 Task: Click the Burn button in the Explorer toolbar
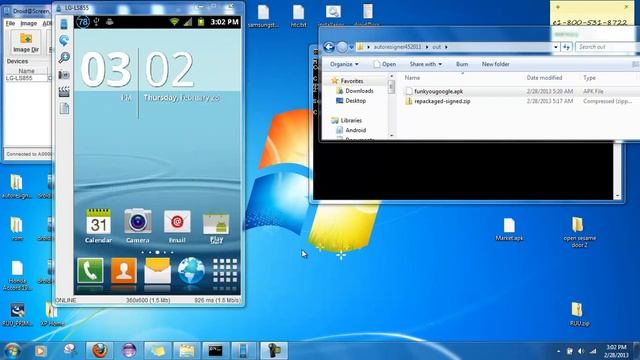(x=462, y=64)
